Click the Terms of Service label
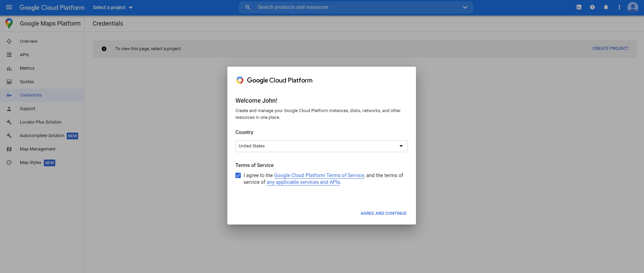 pos(254,165)
